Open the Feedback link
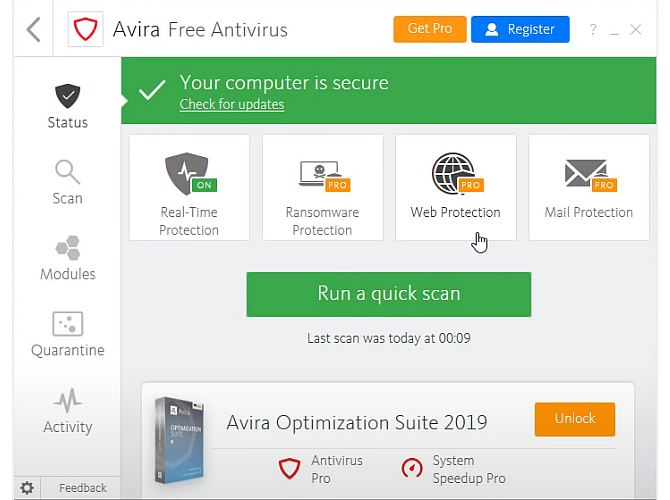670x500 pixels. 82,488
